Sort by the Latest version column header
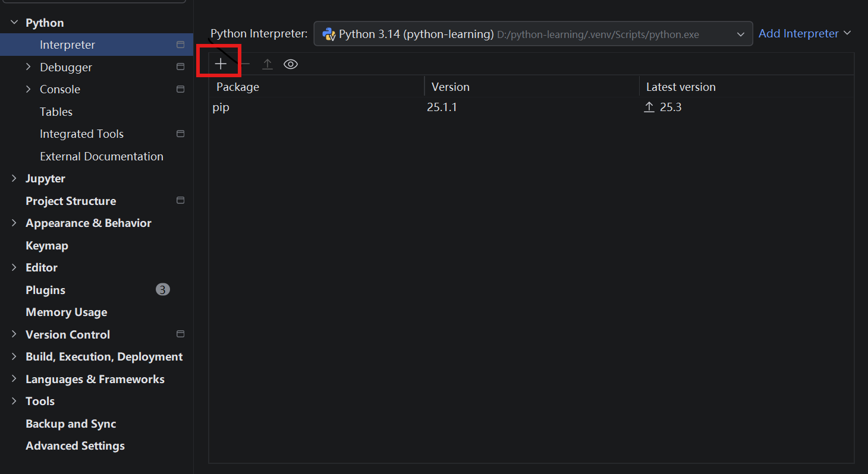This screenshot has width=868, height=474. point(747,87)
